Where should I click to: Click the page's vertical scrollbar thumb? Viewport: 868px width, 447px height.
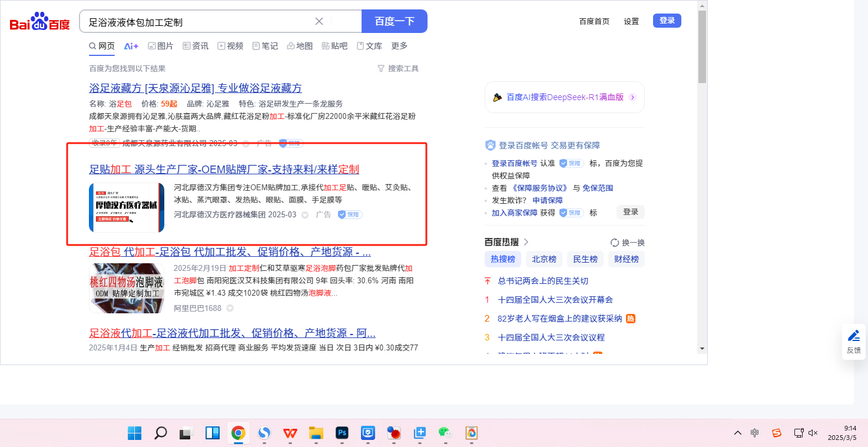pos(702,47)
